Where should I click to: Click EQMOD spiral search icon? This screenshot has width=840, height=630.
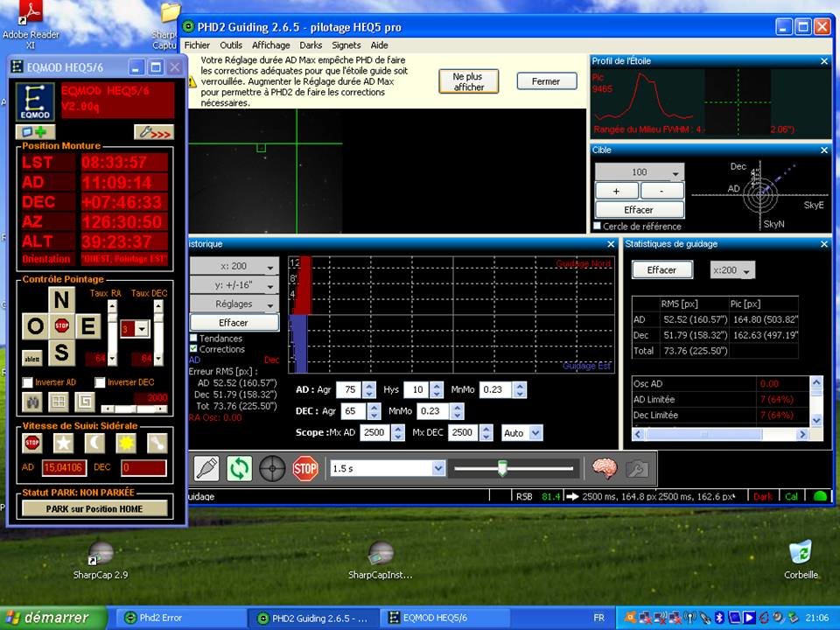85,402
